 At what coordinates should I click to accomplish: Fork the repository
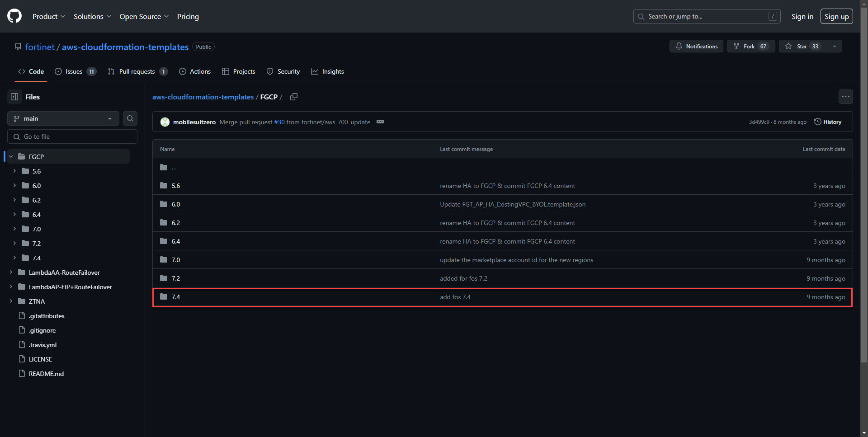[x=751, y=46]
